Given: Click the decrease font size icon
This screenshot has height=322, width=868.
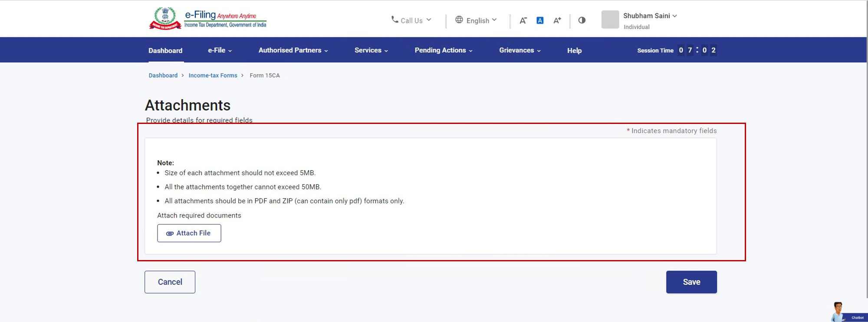Looking at the screenshot, I should tap(523, 20).
